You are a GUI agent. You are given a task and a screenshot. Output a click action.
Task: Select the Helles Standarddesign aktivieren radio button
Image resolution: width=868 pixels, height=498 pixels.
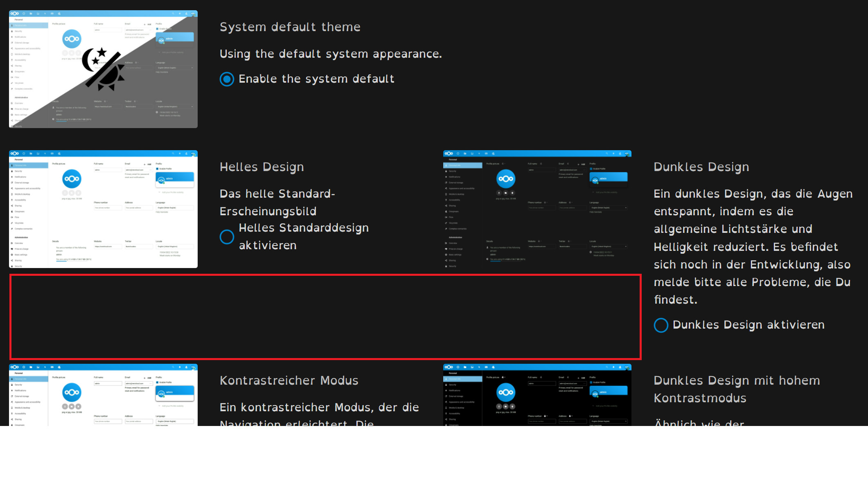tap(227, 237)
